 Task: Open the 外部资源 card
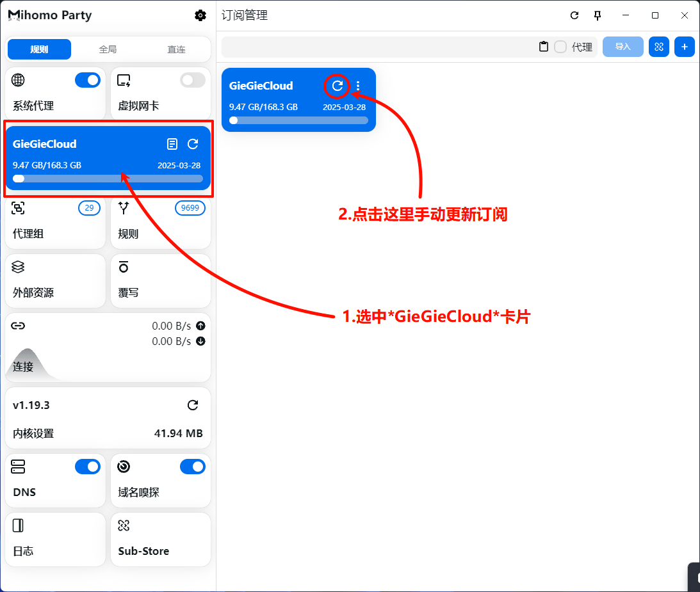pos(55,281)
